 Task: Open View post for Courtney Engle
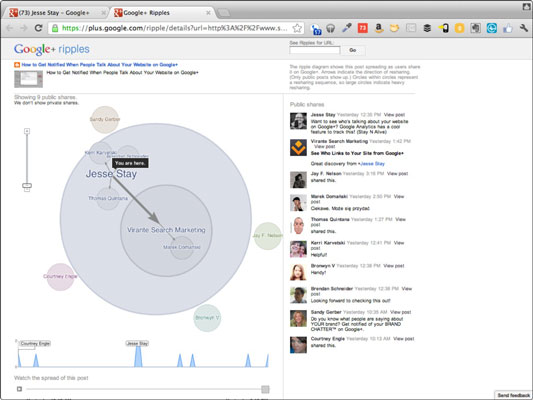coord(403,339)
